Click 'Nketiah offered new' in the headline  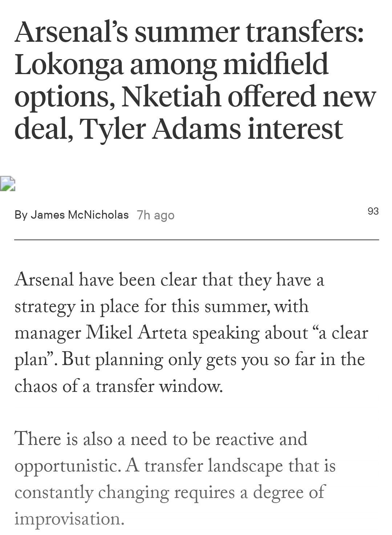coord(248,97)
